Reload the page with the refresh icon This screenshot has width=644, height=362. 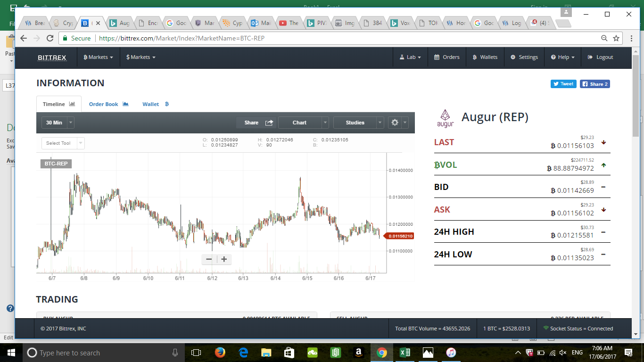pos(50,38)
